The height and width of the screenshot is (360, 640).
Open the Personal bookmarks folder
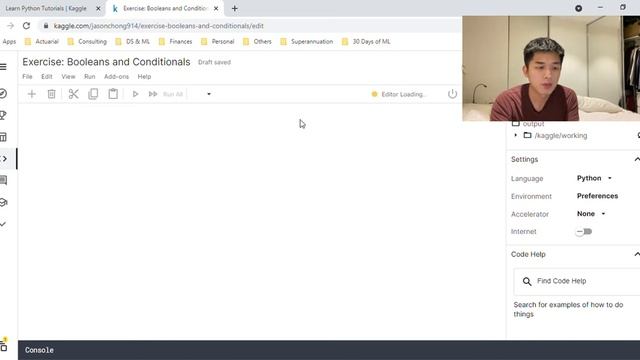point(218,42)
